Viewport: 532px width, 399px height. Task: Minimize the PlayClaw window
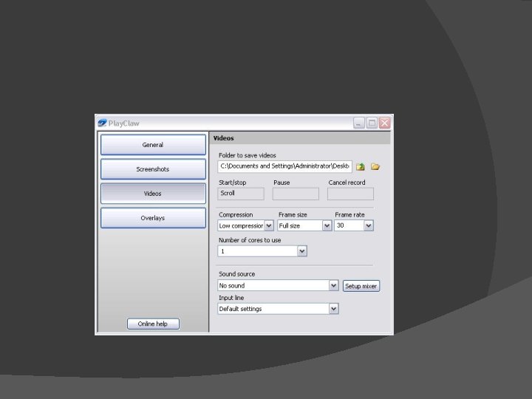[358, 123]
